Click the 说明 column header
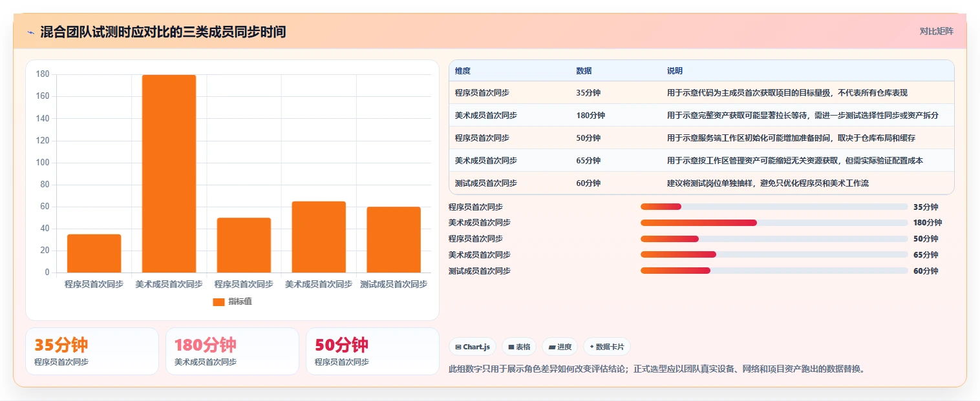The height and width of the screenshot is (401, 980). (x=675, y=71)
